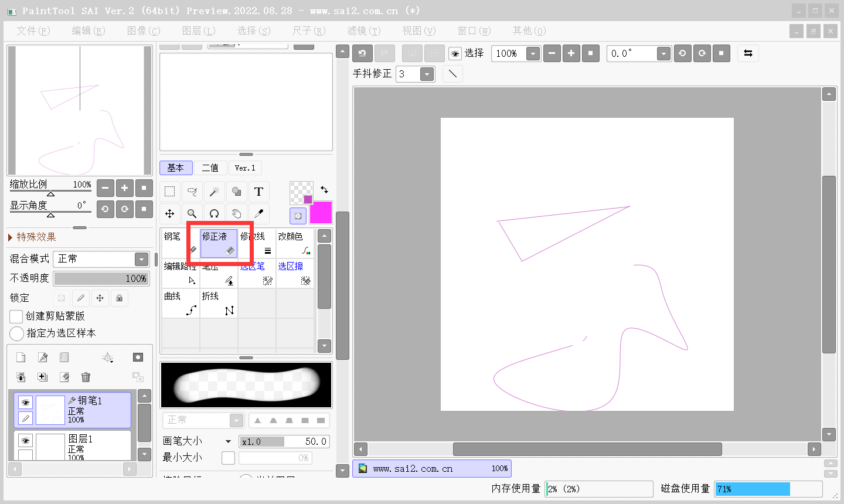
Task: Add a layer mask
Action: coord(138,357)
